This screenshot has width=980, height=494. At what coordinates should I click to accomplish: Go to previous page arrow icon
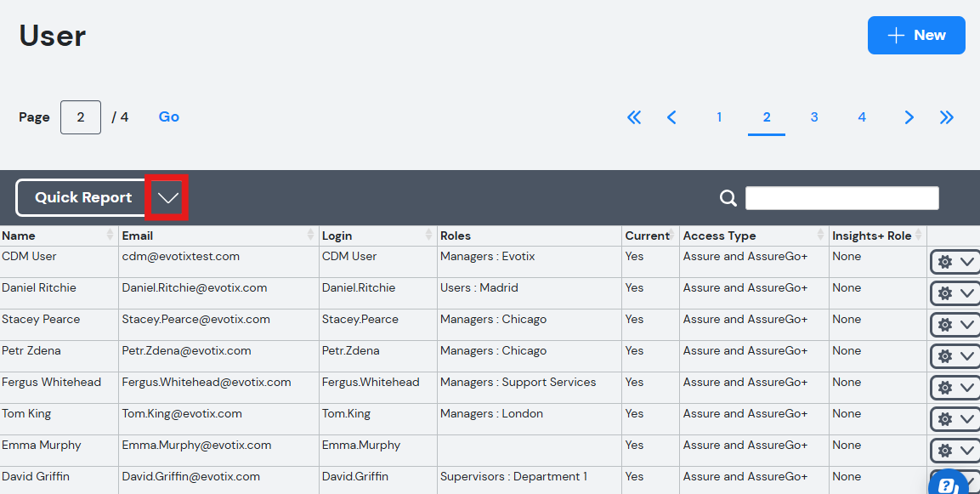point(671,117)
